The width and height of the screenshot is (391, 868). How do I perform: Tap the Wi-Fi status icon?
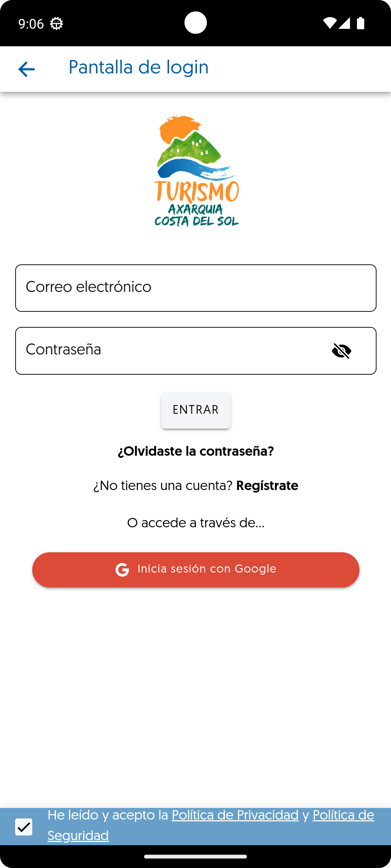point(329,23)
